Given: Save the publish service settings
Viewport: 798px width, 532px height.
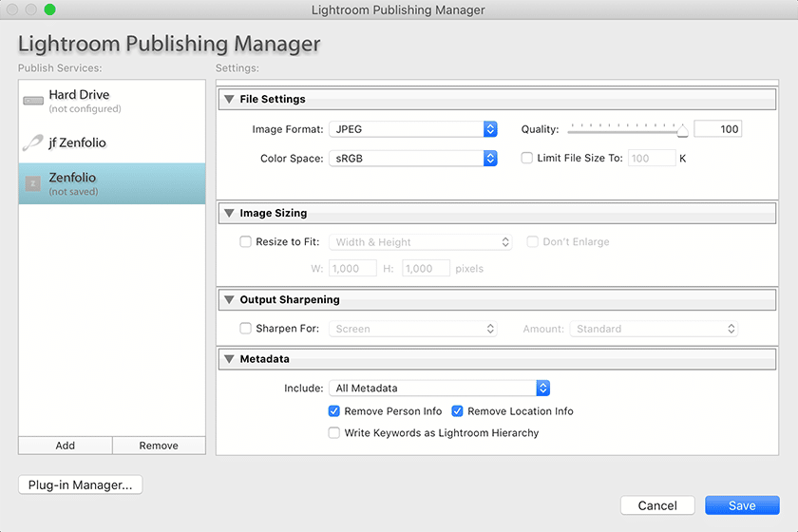Looking at the screenshot, I should [742, 505].
